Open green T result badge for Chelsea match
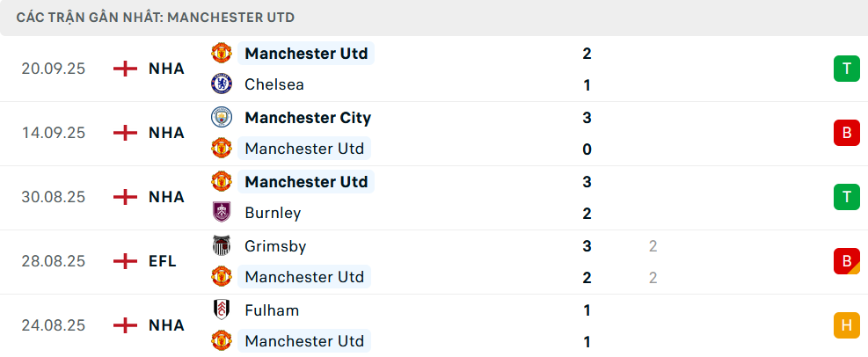 point(846,69)
